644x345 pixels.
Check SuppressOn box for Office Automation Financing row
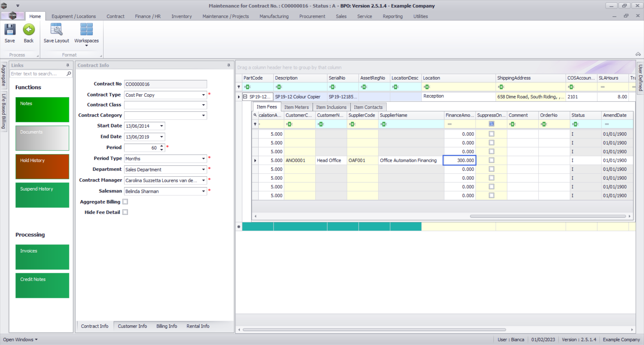click(x=491, y=160)
